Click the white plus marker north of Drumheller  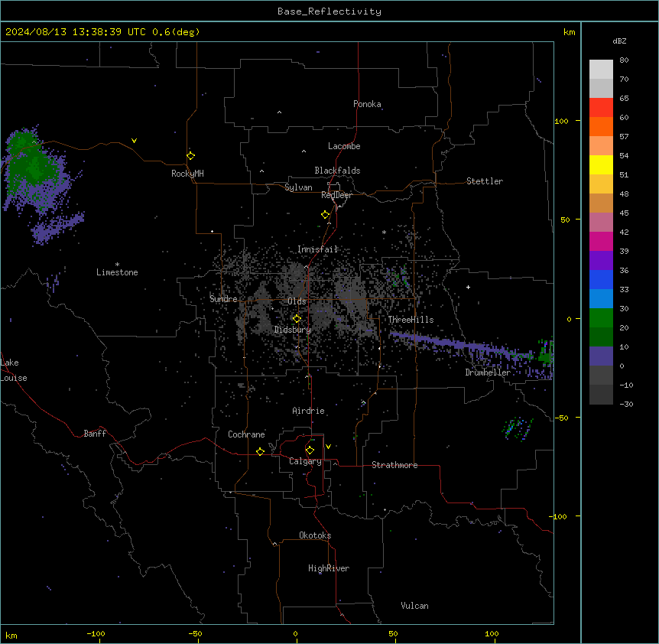tap(468, 287)
